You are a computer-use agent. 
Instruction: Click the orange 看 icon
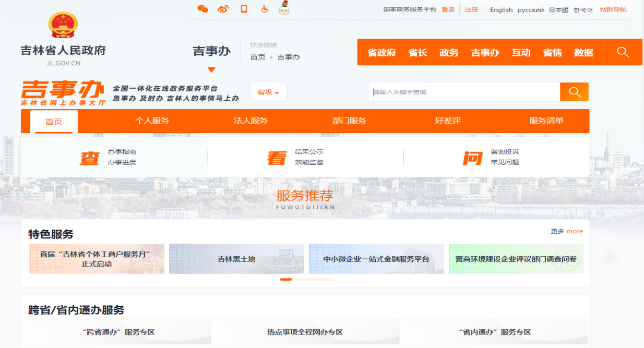point(277,158)
